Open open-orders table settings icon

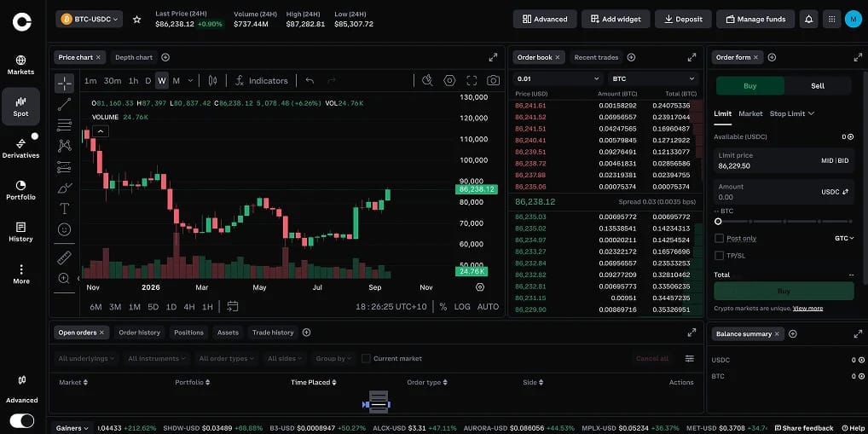click(689, 359)
